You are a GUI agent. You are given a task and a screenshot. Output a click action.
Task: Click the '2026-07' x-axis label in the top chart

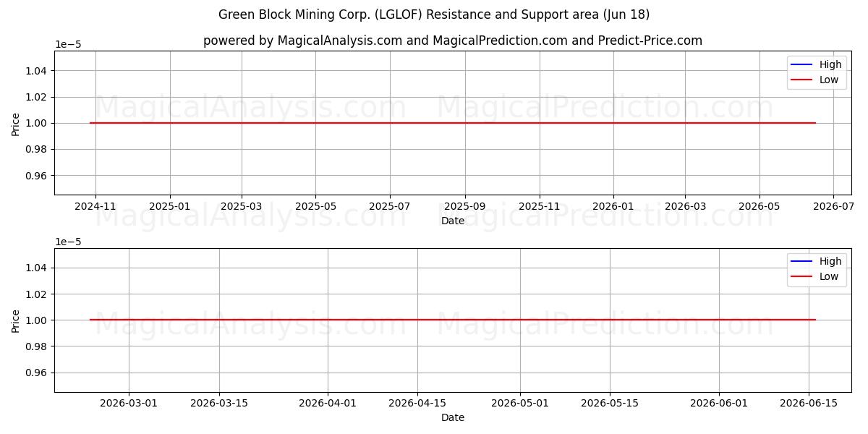coord(833,207)
